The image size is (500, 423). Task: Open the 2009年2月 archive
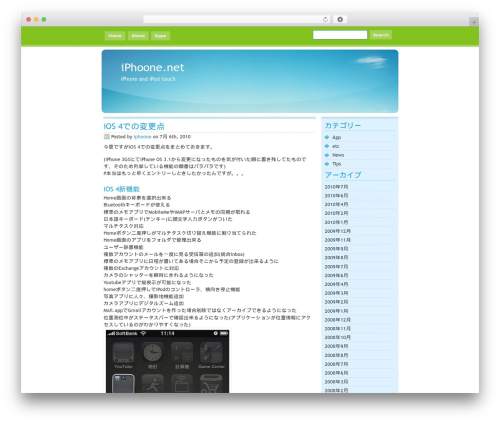coord(336,302)
